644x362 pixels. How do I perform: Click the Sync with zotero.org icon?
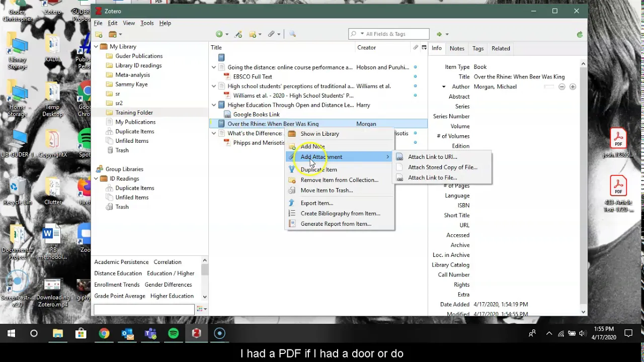[580, 34]
